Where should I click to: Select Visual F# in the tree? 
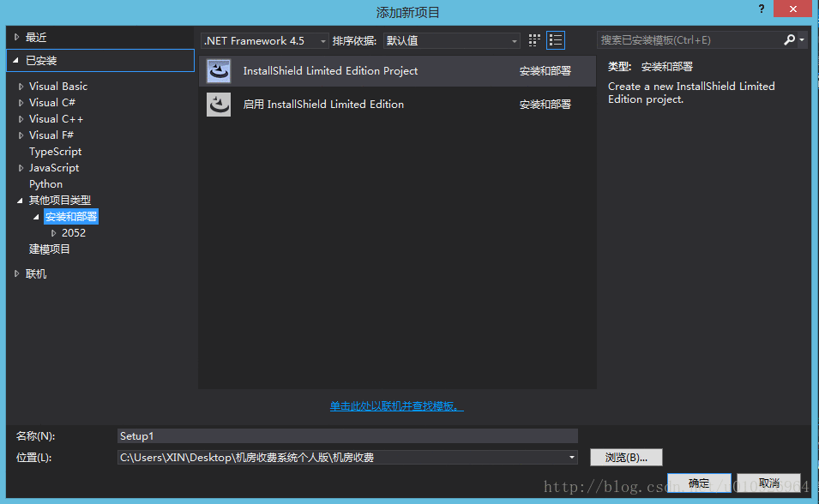click(x=51, y=135)
